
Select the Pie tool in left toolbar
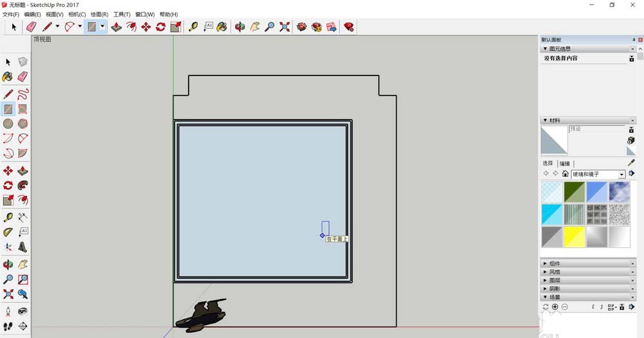(x=23, y=153)
